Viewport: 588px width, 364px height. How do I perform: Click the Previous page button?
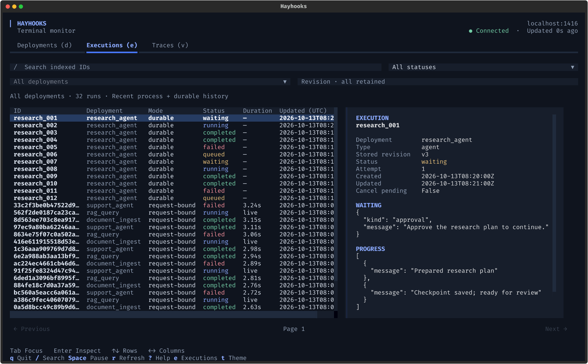point(32,329)
